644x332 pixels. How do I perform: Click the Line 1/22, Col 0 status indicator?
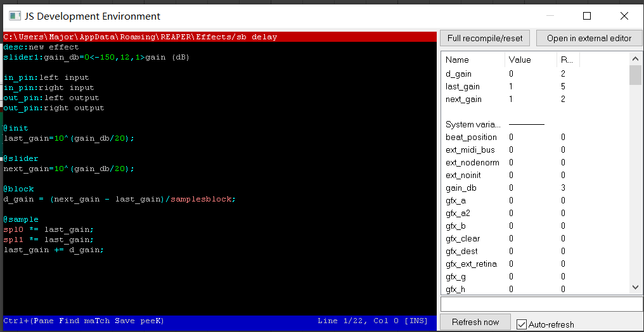(x=373, y=321)
